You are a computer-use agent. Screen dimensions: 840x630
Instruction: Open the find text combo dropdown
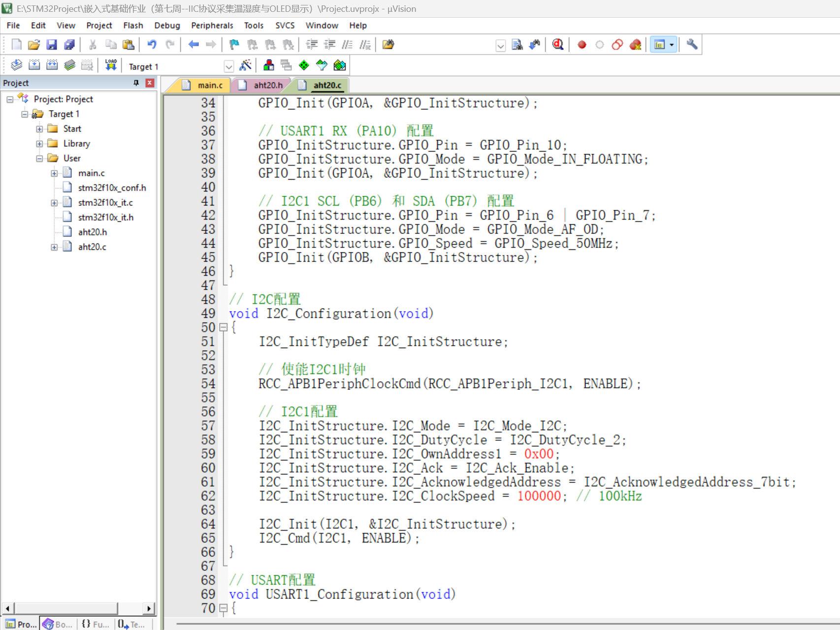pos(500,46)
